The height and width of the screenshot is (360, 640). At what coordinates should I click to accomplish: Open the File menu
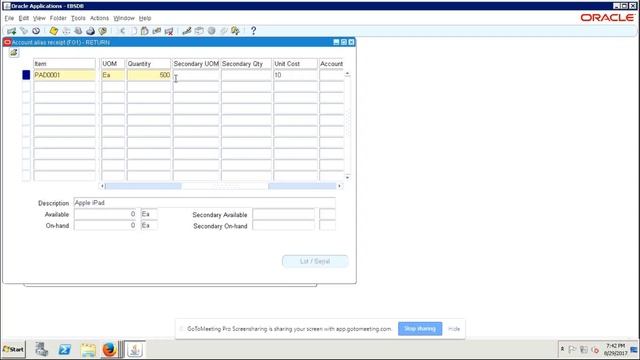(x=9, y=18)
